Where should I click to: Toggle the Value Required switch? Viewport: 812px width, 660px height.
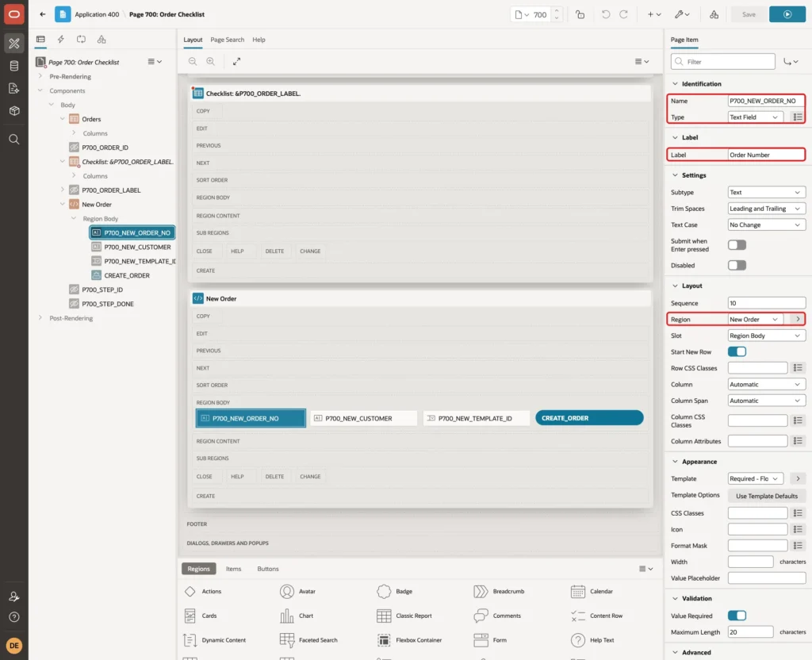737,616
